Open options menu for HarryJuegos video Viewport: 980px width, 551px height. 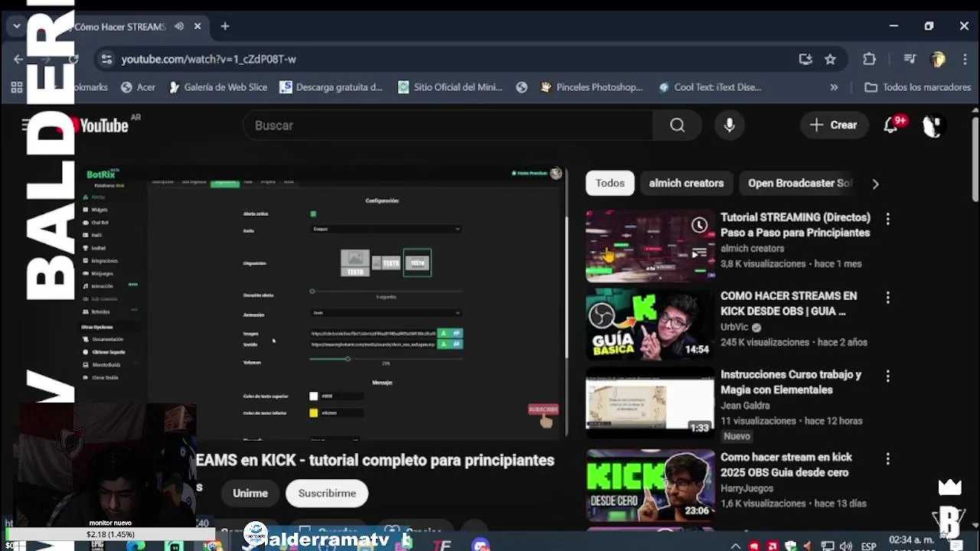[x=887, y=458]
